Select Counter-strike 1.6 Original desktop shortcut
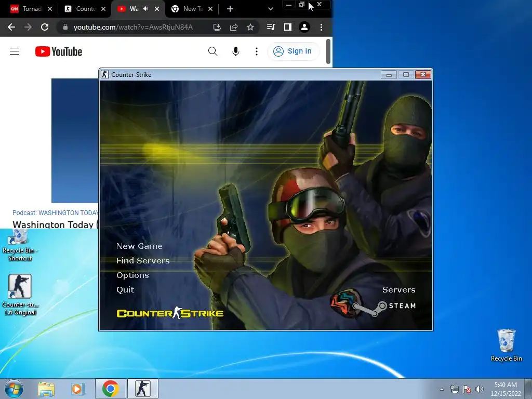This screenshot has height=399, width=532. [20, 295]
